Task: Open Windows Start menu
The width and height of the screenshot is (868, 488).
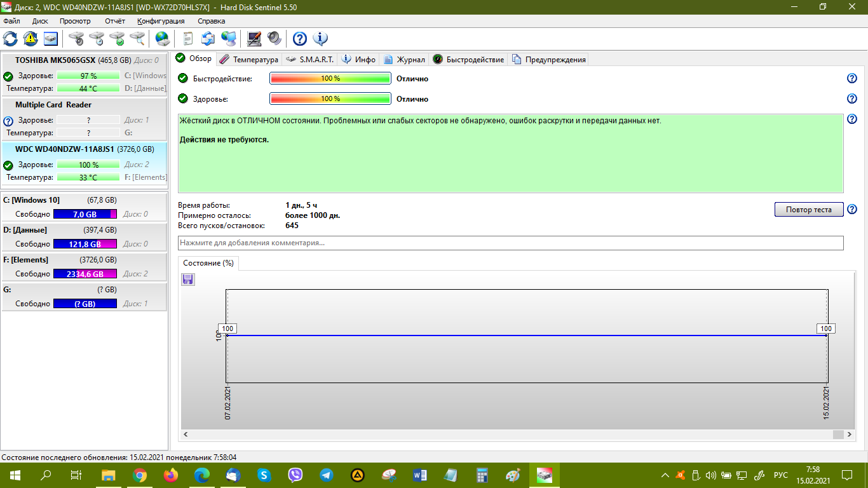Action: (15, 475)
